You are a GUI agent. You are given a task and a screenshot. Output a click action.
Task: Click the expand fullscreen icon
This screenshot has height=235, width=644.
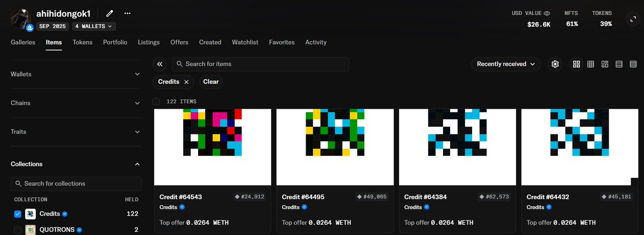(x=632, y=19)
